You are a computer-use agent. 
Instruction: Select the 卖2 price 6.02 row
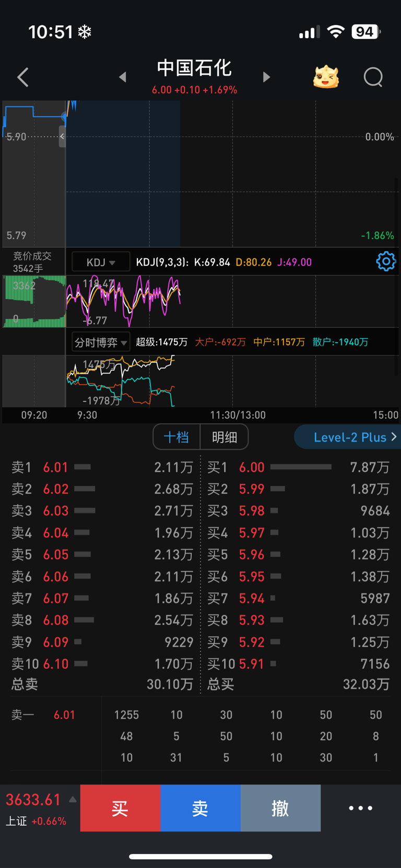[x=102, y=489]
